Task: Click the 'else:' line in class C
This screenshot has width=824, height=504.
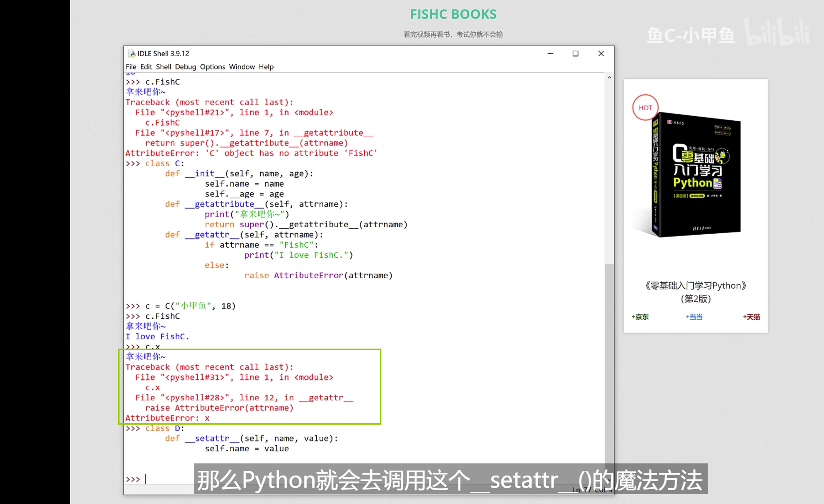Action: pyautogui.click(x=217, y=265)
